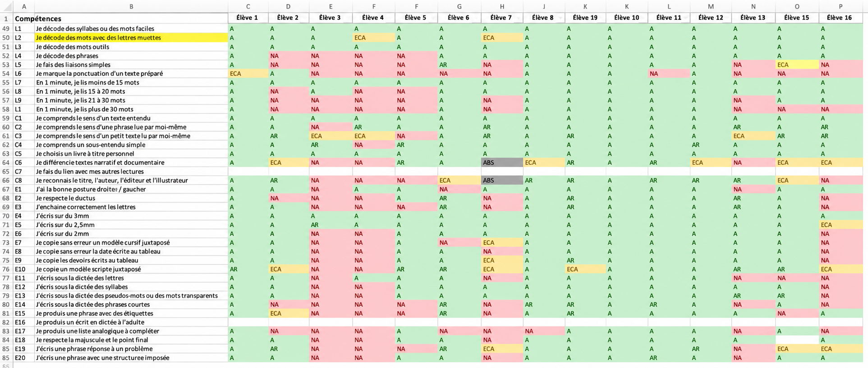Click Élève 1's ECA cell for L6 ponctuation
Image resolution: width=868 pixels, height=368 pixels.
(248, 73)
